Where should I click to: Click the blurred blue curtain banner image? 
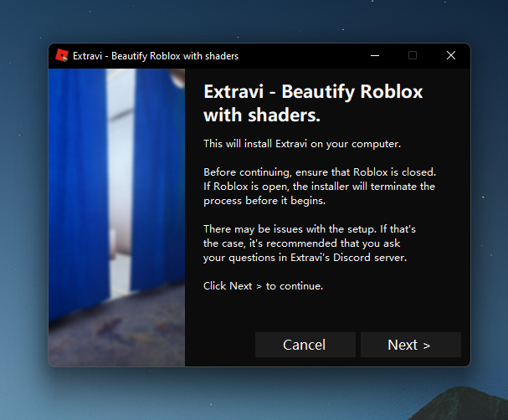pyautogui.click(x=116, y=218)
